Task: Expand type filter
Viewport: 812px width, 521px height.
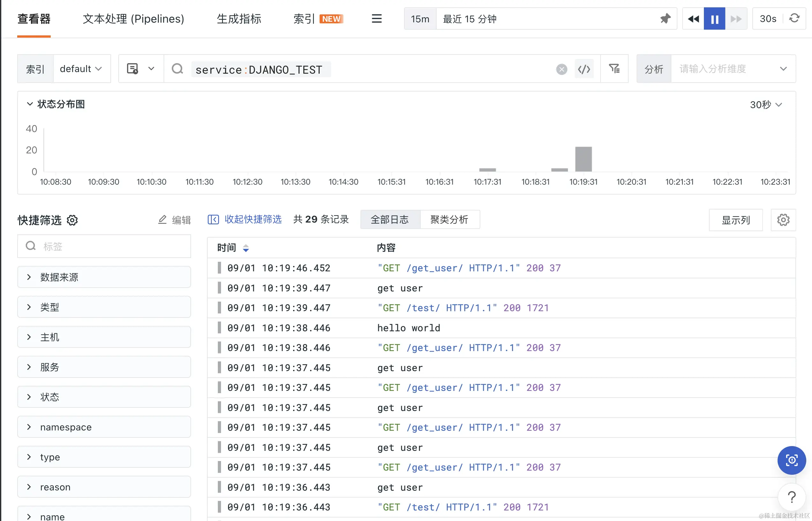Action: click(x=104, y=457)
